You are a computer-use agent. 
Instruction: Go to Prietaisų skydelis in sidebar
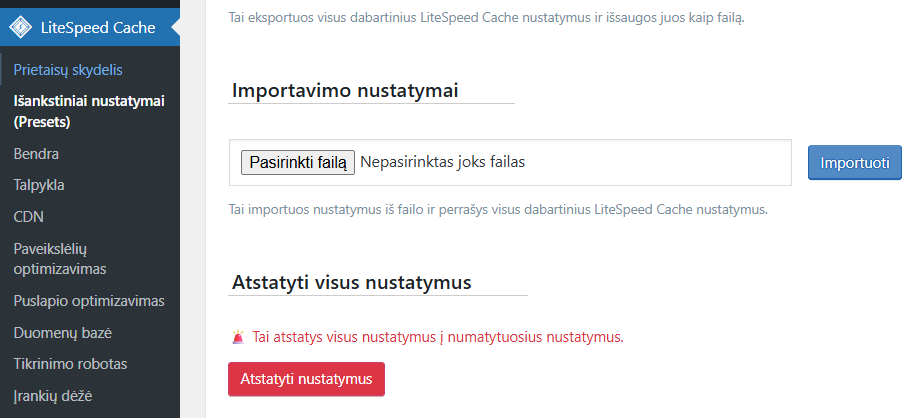coord(68,70)
